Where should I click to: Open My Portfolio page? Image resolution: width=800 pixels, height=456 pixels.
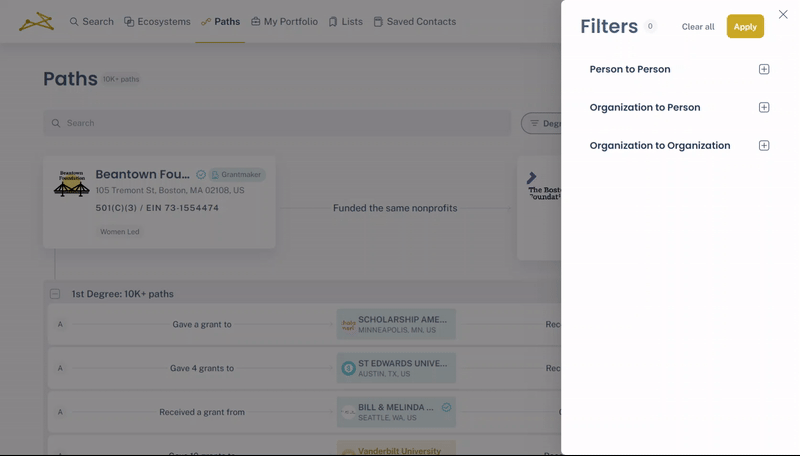point(284,21)
